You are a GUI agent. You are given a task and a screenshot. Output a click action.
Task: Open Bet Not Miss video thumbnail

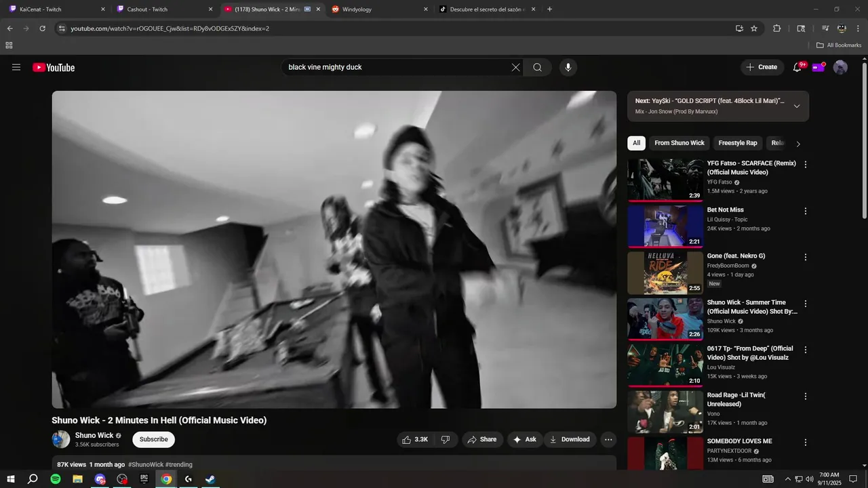[x=665, y=226]
